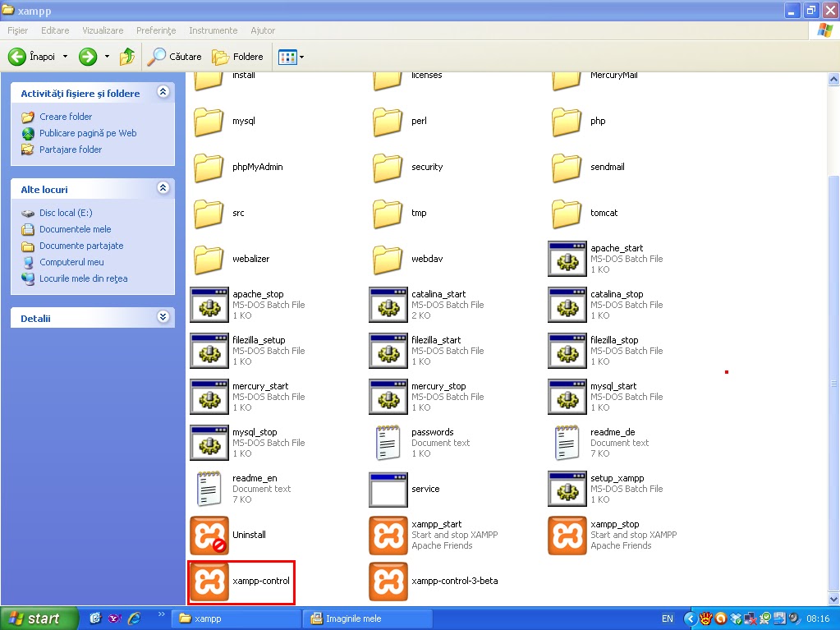Open the xampp-control-3-beta icon
Image resolution: width=840 pixels, height=630 pixels.
[388, 582]
